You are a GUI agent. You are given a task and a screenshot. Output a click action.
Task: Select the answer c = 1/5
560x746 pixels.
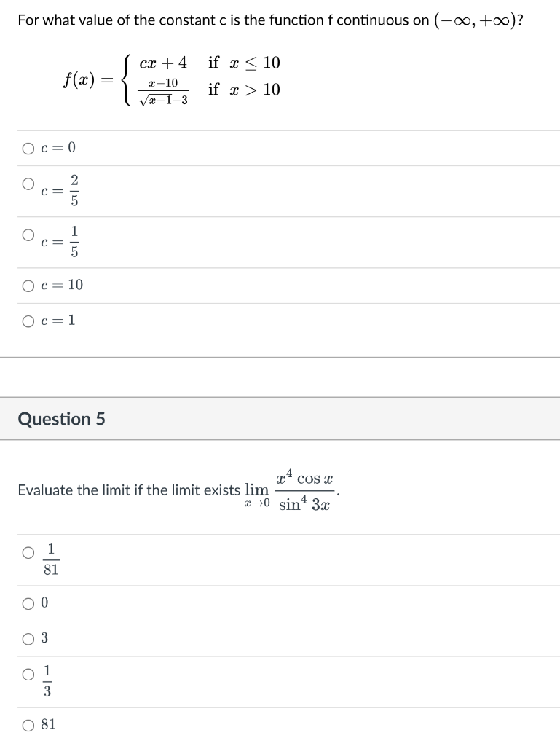point(27,235)
